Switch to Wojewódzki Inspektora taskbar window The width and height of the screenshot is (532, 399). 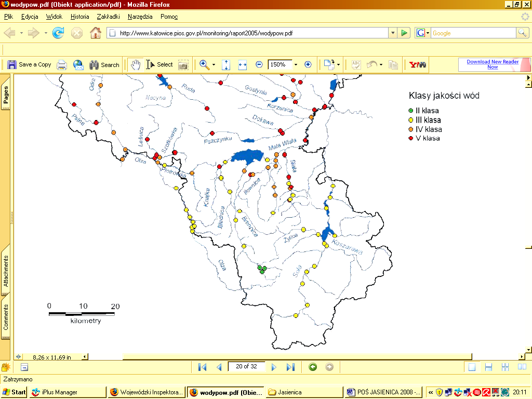(x=147, y=392)
